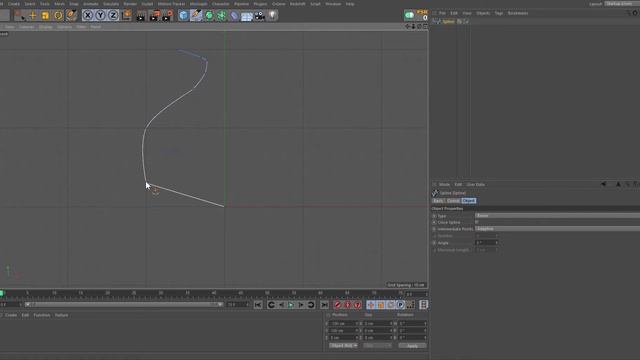Click Play Forwards in timeline
This screenshot has width=640, height=360.
(x=291, y=305)
